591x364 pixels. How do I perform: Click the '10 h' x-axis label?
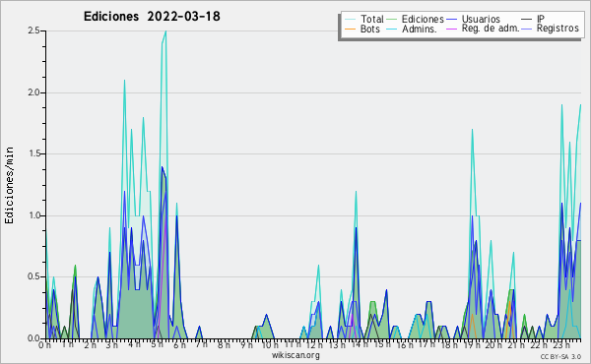point(270,344)
